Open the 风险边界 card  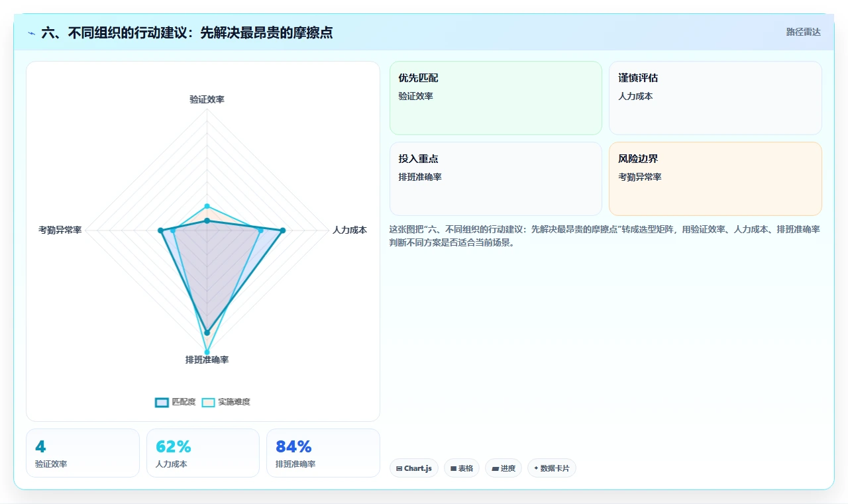point(715,179)
